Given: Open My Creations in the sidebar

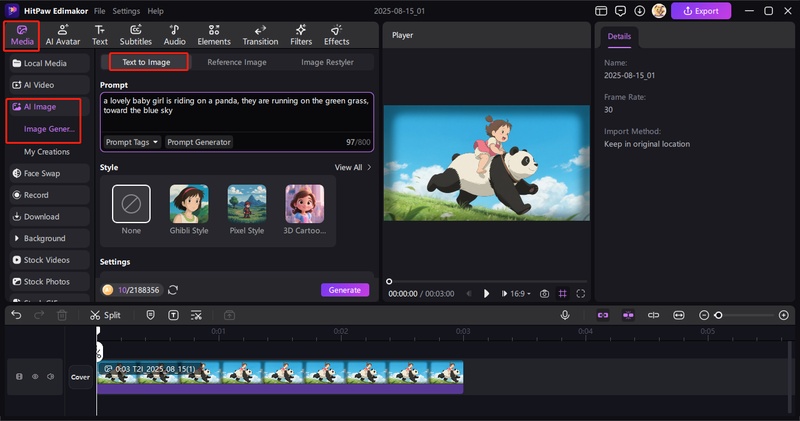Looking at the screenshot, I should click(x=46, y=152).
